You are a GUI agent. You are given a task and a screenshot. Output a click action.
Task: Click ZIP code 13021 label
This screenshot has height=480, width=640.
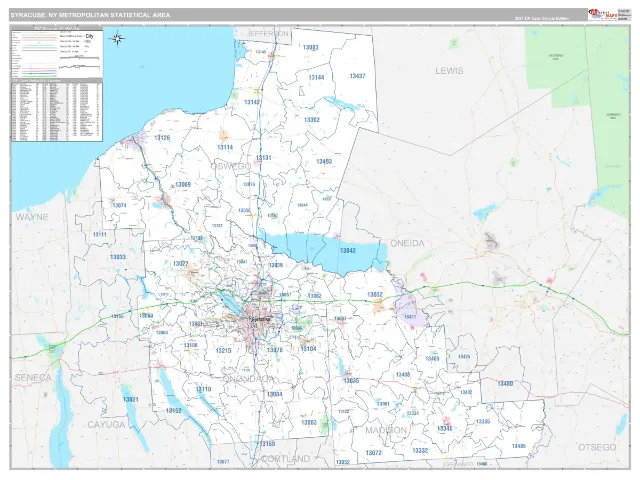coord(131,399)
